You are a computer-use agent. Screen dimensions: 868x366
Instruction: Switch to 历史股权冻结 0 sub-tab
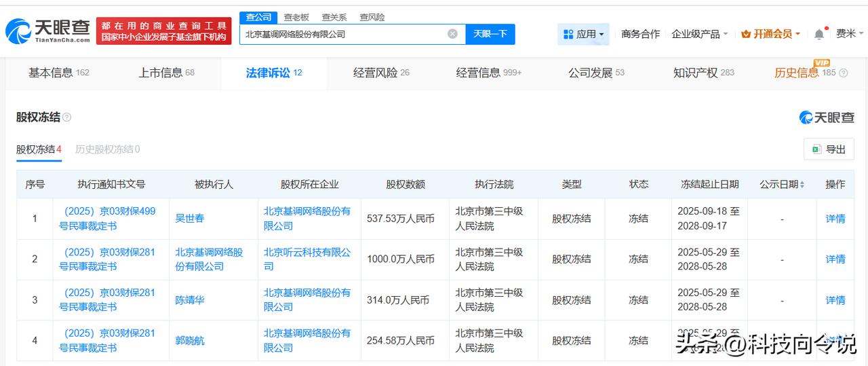tap(107, 149)
